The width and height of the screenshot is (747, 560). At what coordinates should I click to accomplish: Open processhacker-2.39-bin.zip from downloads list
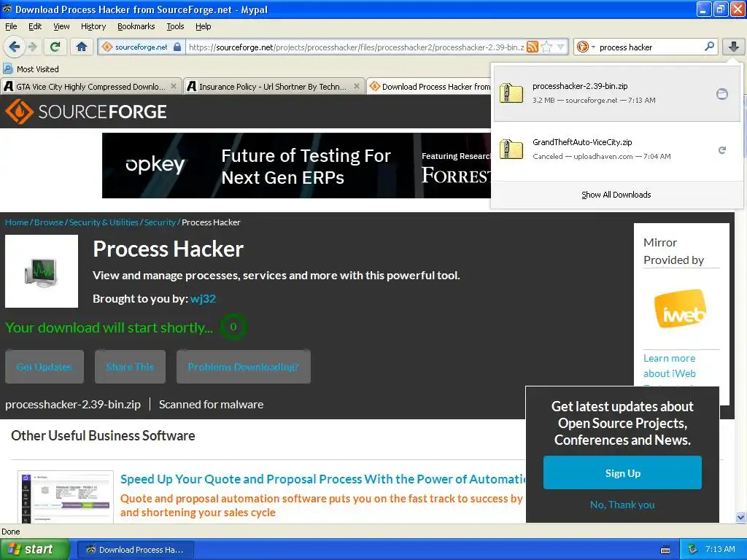[x=616, y=93]
